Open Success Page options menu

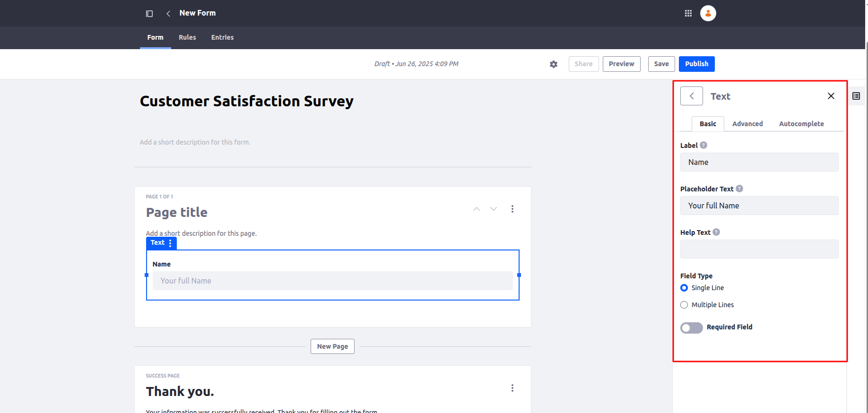tap(512, 388)
